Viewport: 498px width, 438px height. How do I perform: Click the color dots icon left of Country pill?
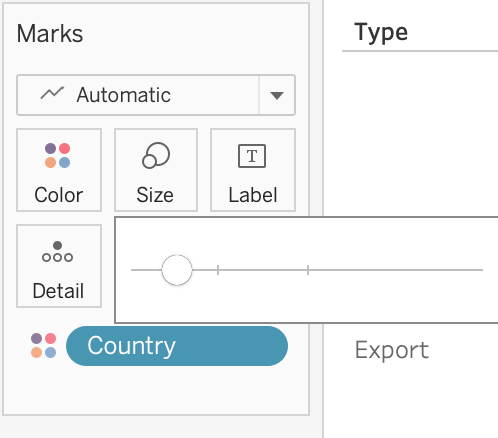(43, 345)
